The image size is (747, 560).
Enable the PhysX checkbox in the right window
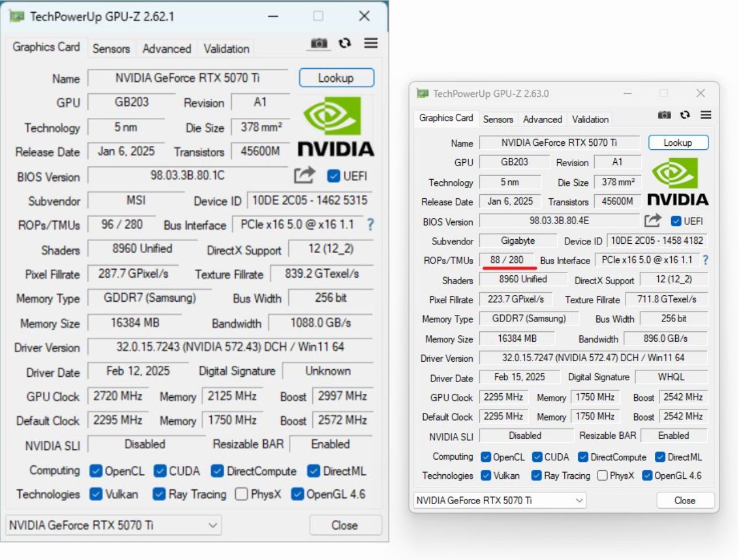click(602, 475)
